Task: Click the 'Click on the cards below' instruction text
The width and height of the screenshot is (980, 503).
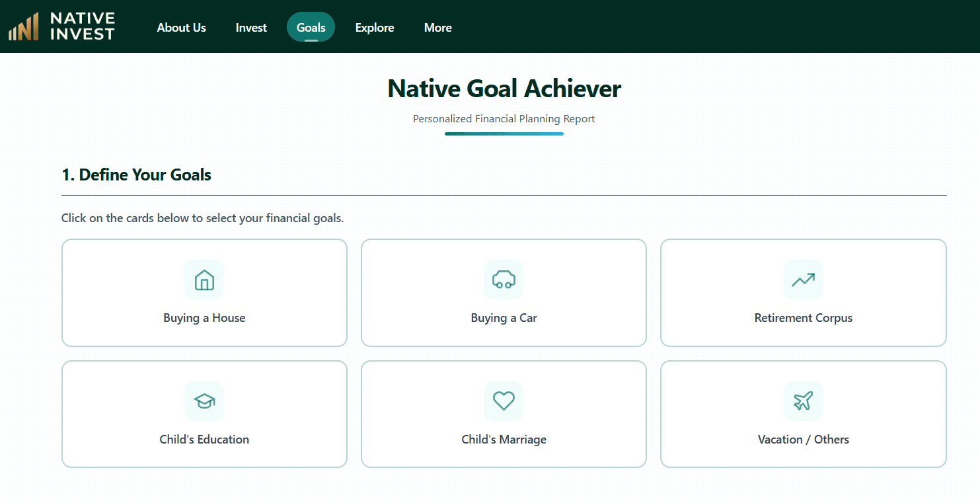Action: [x=202, y=218]
